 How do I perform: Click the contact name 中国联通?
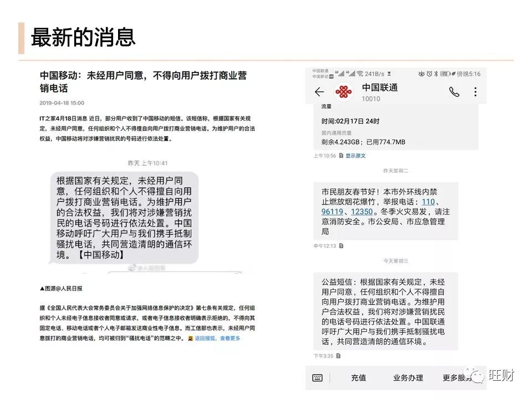click(380, 88)
